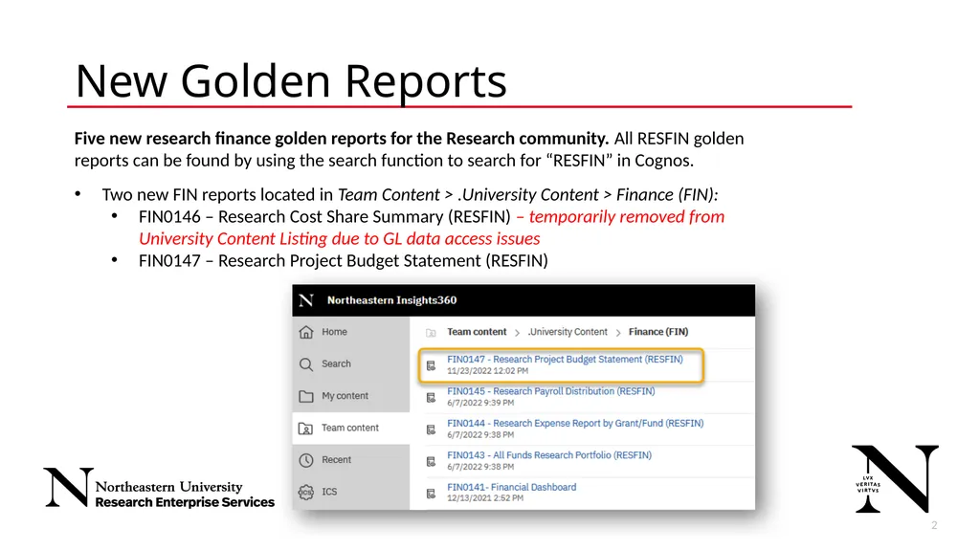Click the Search magnifier icon in sidebar
Image resolution: width=980 pixels, height=550 pixels.
(305, 363)
